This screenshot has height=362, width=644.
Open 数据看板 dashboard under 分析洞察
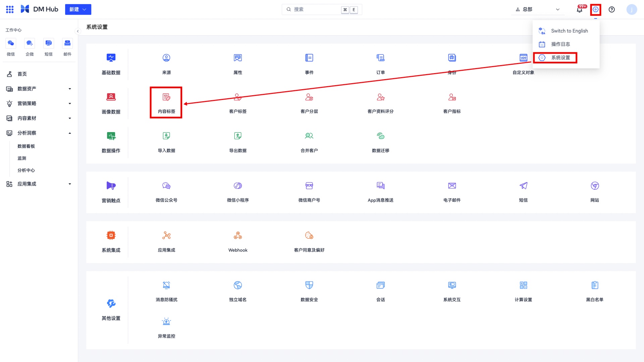[x=26, y=146]
